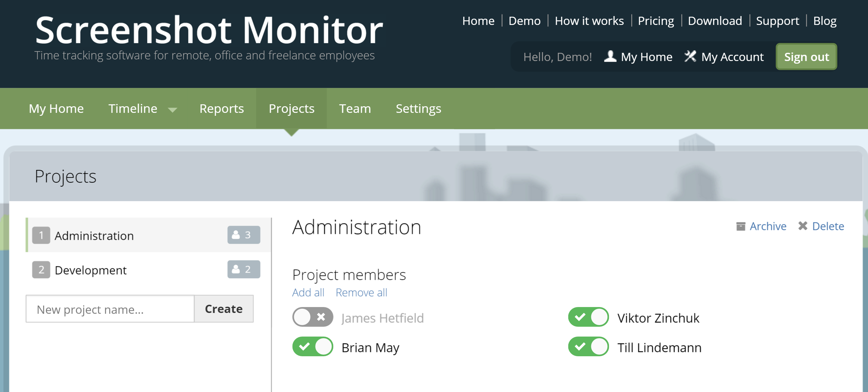
Task: Click the Remove all link
Action: (361, 292)
